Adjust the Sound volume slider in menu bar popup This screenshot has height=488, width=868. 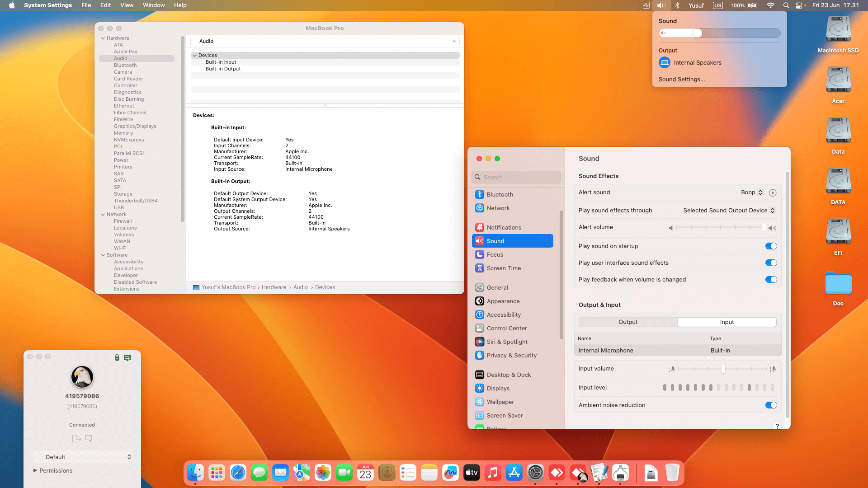(x=720, y=33)
